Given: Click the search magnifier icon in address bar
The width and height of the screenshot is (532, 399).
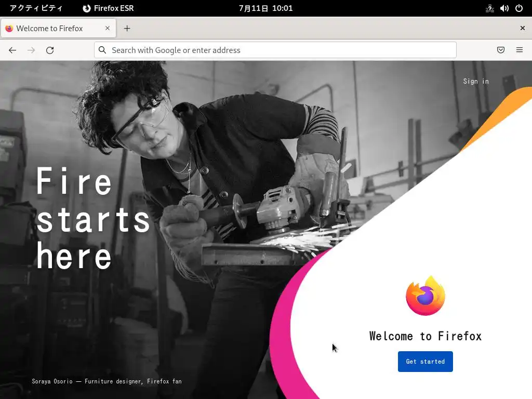Looking at the screenshot, I should click(x=102, y=50).
